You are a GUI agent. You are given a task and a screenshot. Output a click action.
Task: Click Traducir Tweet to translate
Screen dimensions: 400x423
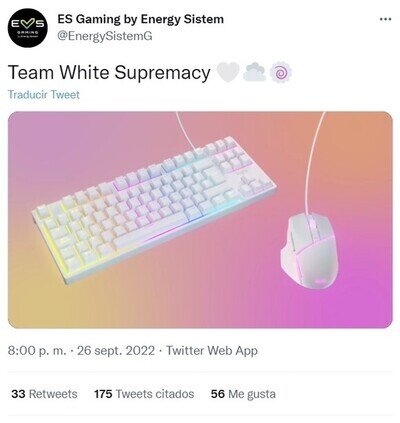[44, 94]
